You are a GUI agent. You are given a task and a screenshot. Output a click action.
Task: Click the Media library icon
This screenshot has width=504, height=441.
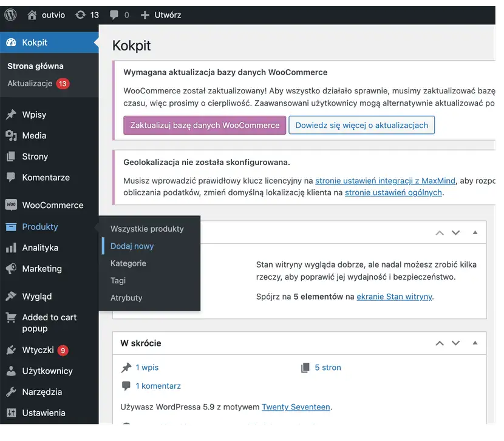pyautogui.click(x=11, y=135)
